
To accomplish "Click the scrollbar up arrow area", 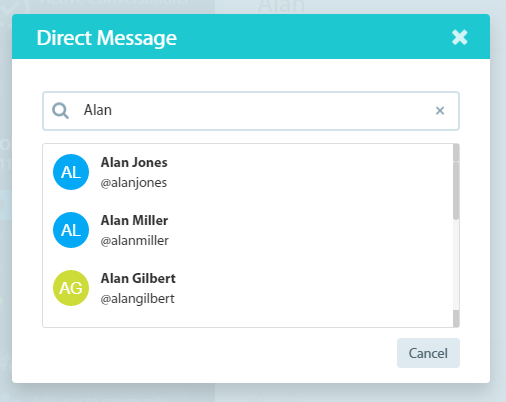I will coord(456,153).
